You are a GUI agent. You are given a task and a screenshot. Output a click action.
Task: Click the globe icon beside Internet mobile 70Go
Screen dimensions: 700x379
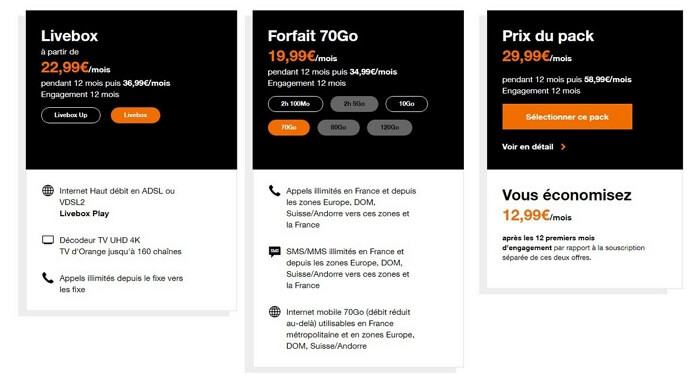[275, 312]
